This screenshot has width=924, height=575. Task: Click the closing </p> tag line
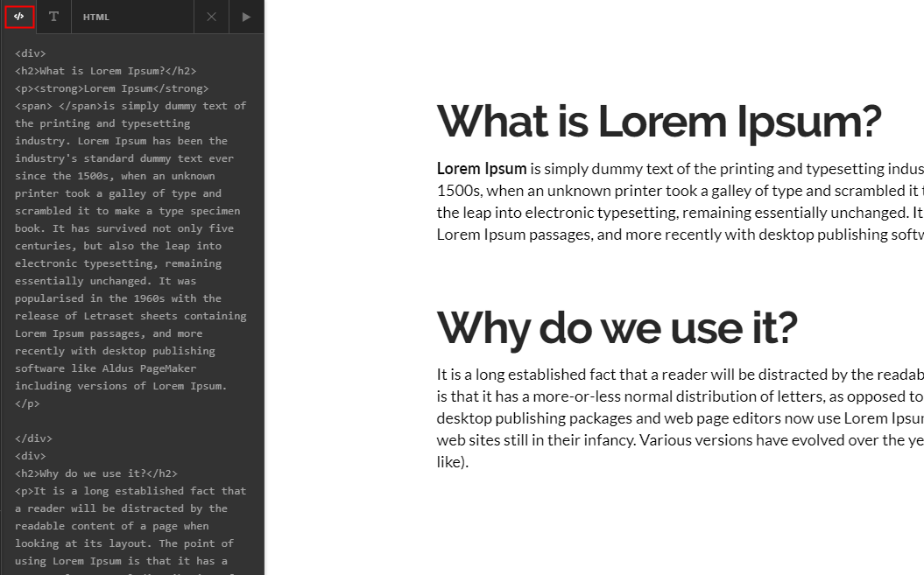27,403
